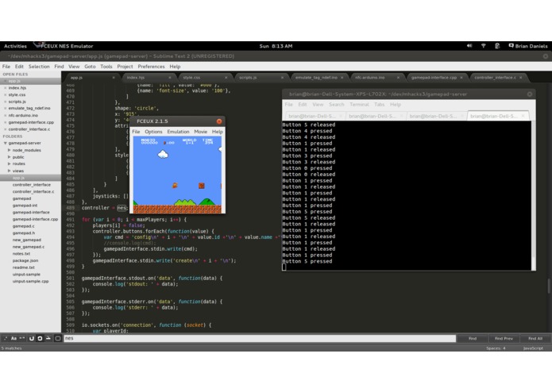Open the Brian Daniels user menu
The width and height of the screenshot is (552, 392).
point(528,46)
